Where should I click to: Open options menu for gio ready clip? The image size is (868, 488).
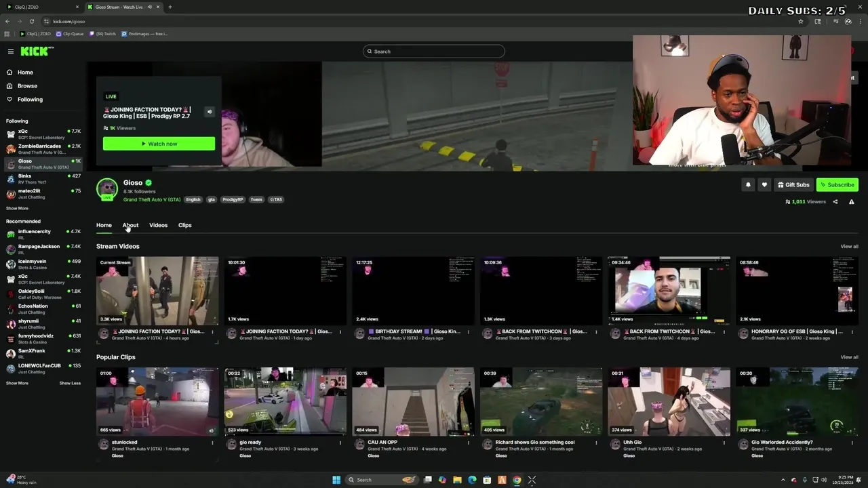(340, 443)
